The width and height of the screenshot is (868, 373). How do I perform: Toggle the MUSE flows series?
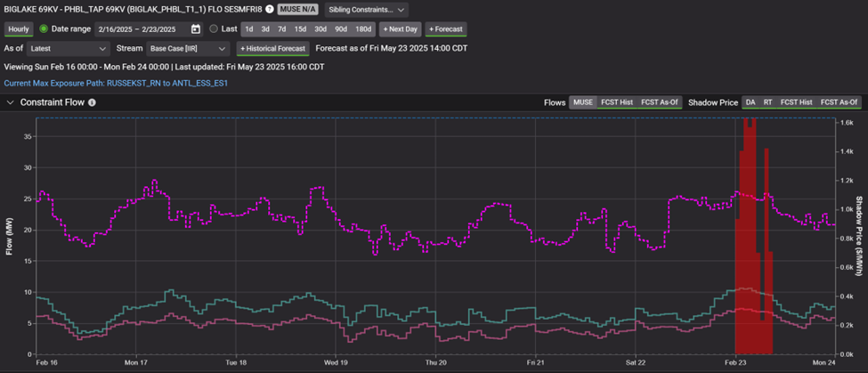(583, 102)
